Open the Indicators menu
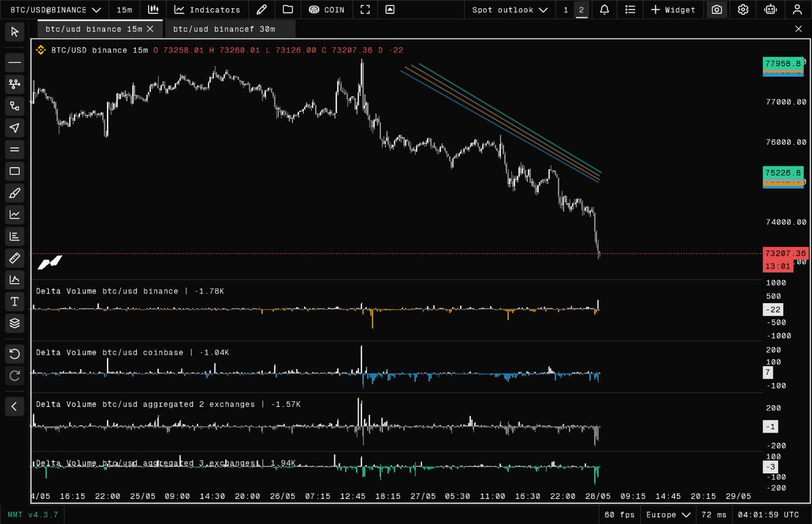The height and width of the screenshot is (524, 812). pos(207,9)
